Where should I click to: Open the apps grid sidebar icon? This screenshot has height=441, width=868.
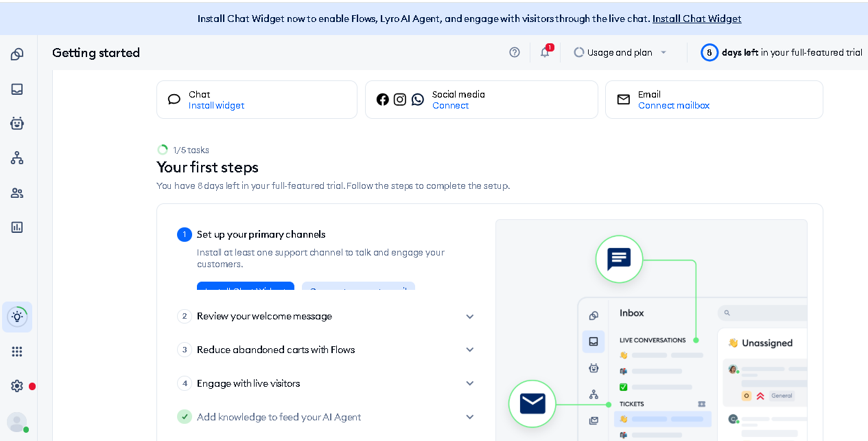click(17, 351)
